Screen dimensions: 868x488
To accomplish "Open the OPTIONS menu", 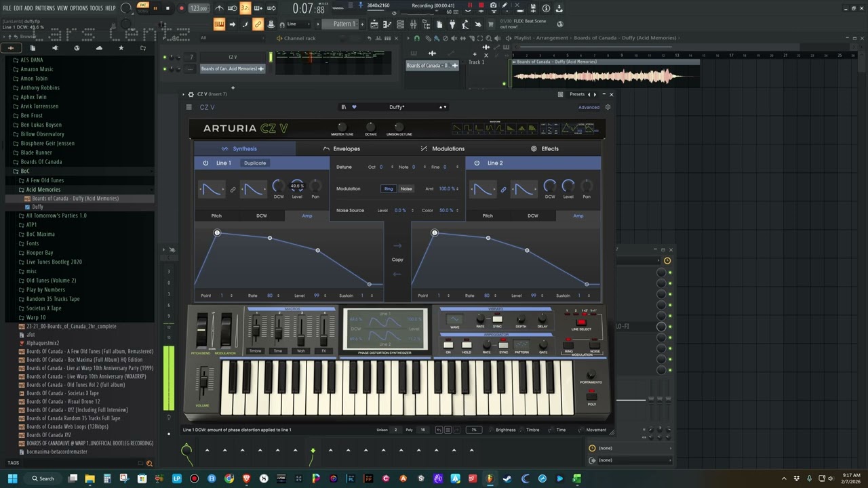I will click(79, 8).
